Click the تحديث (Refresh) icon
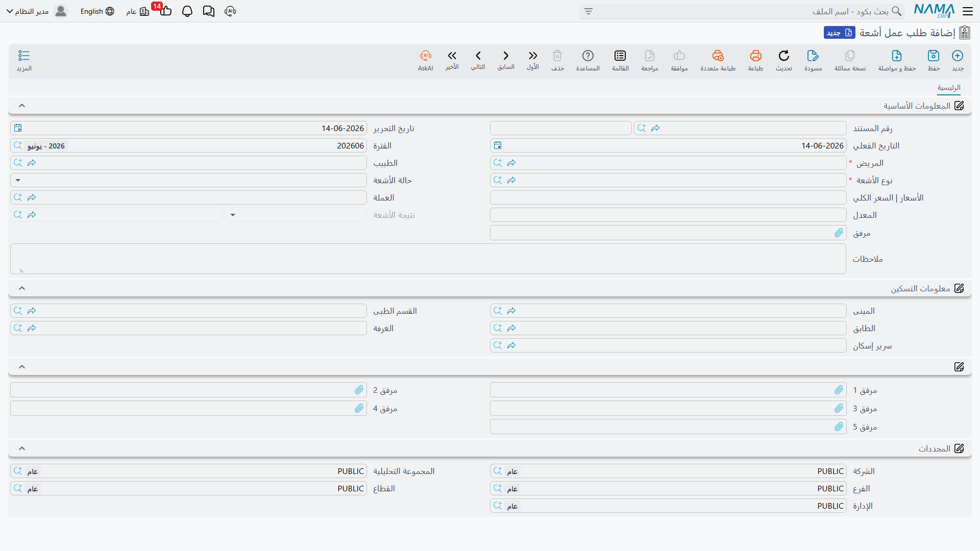980x551 pixels. click(x=784, y=56)
